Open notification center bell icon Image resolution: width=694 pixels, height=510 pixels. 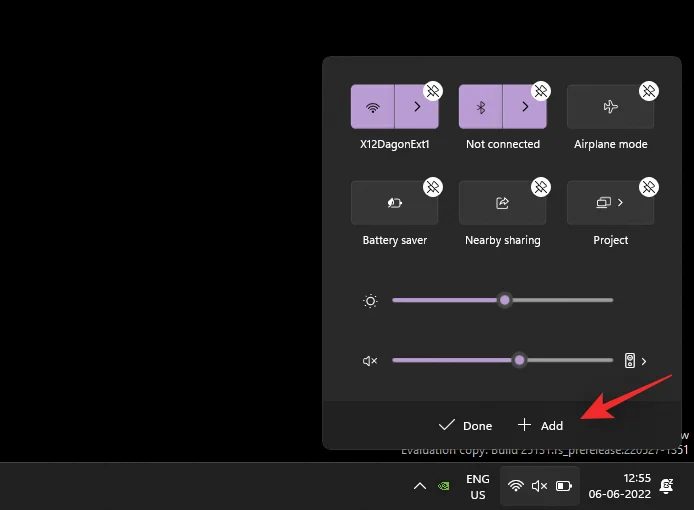click(667, 486)
